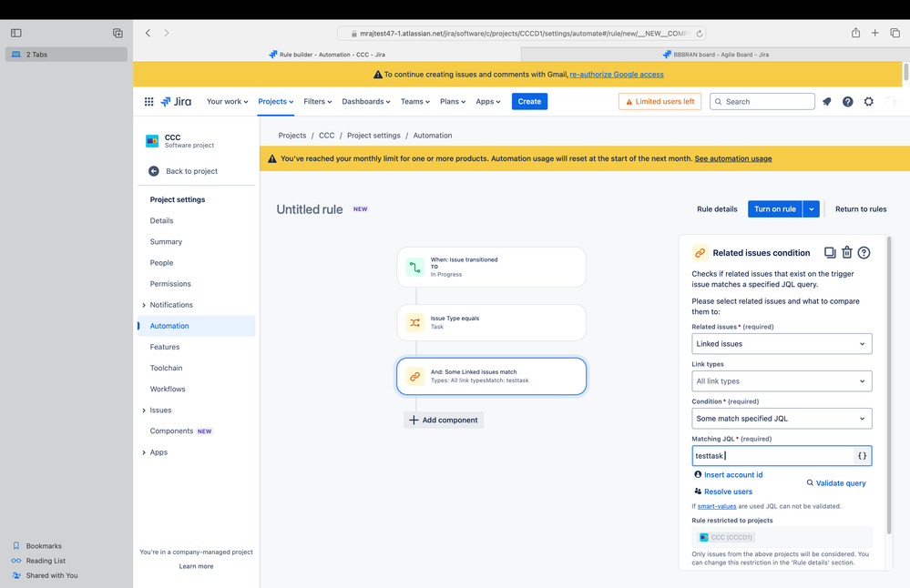Click the blue Create button

[x=529, y=101]
